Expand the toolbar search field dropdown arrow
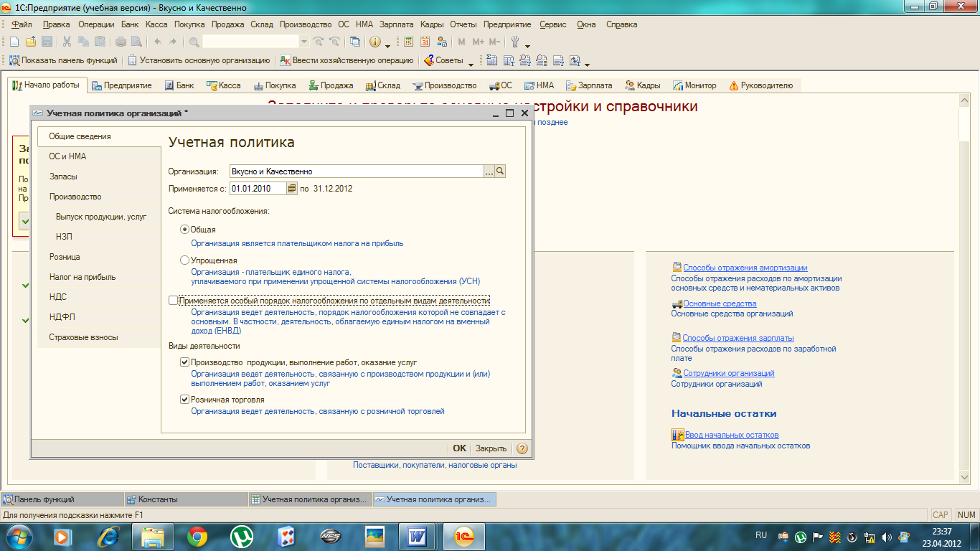The width and height of the screenshot is (980, 551). click(x=304, y=42)
